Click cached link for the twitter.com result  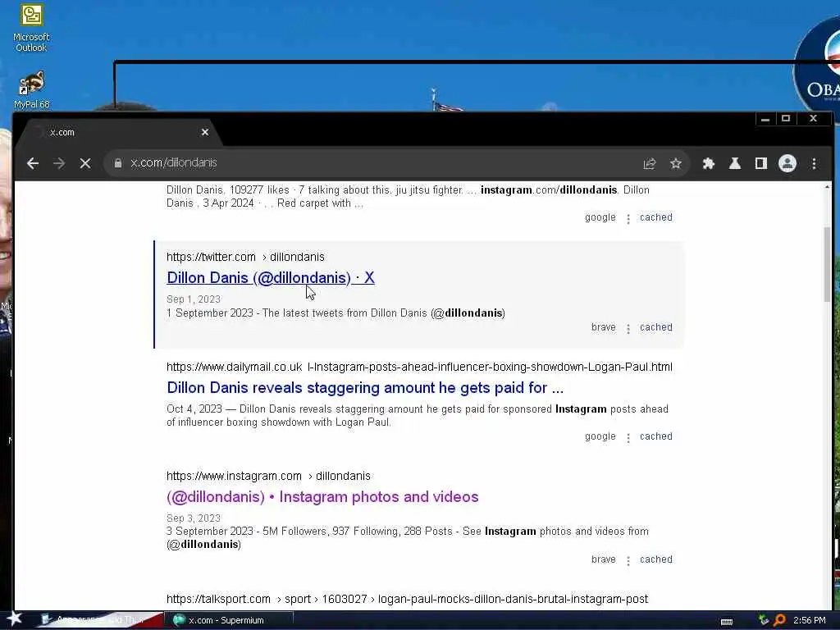[x=655, y=327]
